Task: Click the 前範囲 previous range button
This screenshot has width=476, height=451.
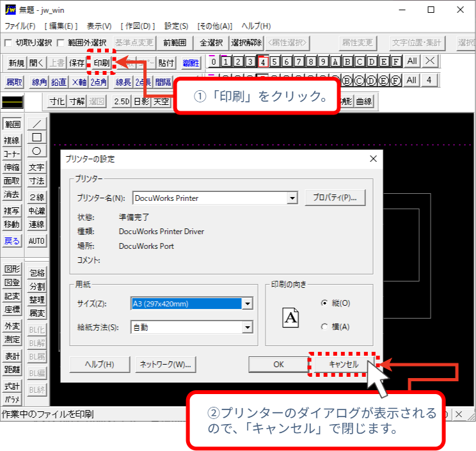Action: tap(175, 43)
